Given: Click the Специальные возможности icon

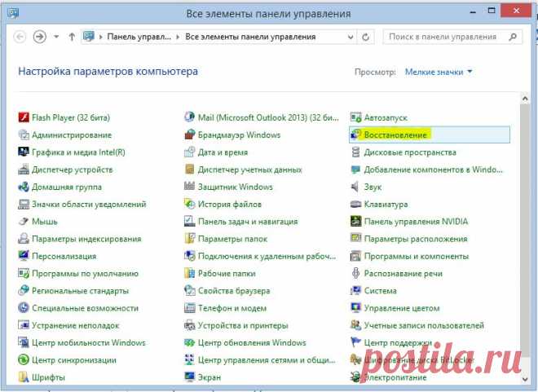Looking at the screenshot, I should pyautogui.click(x=24, y=308).
